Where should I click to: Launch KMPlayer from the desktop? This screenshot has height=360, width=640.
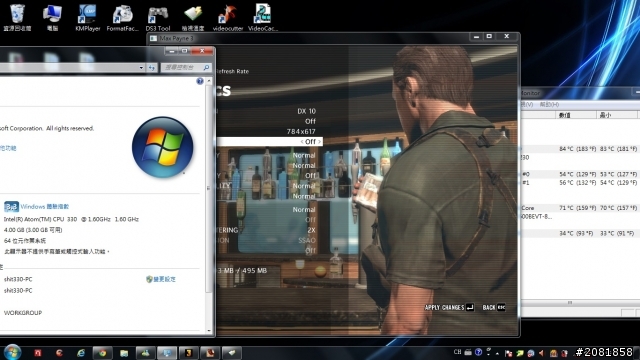click(x=87, y=17)
